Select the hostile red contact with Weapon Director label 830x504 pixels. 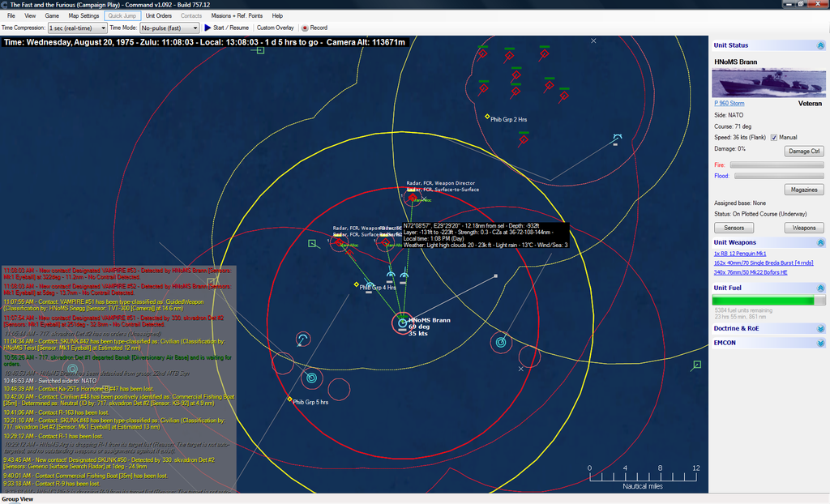tap(412, 197)
